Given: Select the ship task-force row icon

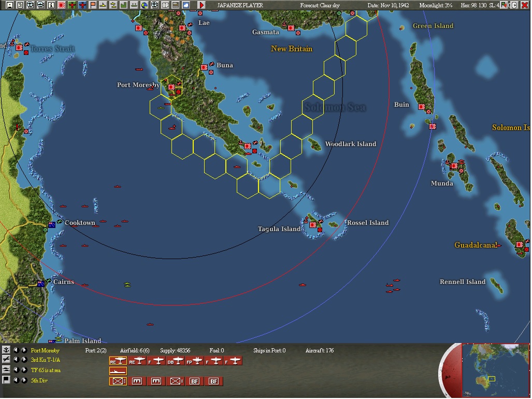Looking at the screenshot, I should [6, 369].
